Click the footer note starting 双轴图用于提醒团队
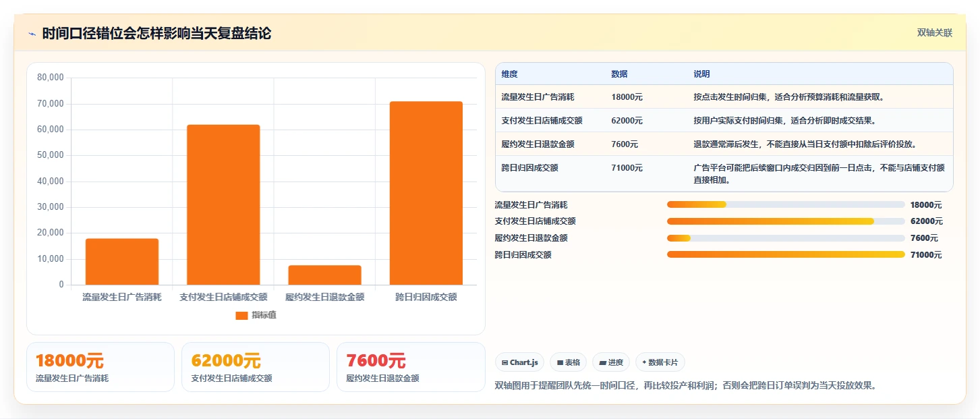Image resolution: width=980 pixels, height=419 pixels. [x=685, y=386]
